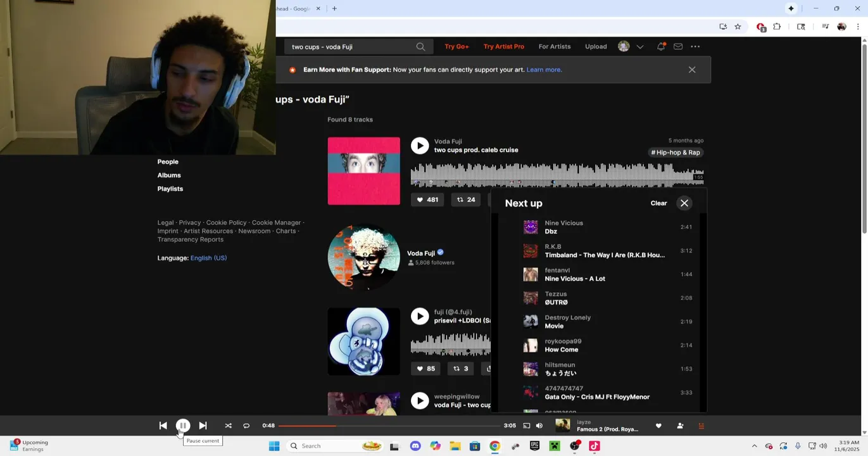Click the search magnifier icon
The image size is (868, 456).
(x=420, y=47)
